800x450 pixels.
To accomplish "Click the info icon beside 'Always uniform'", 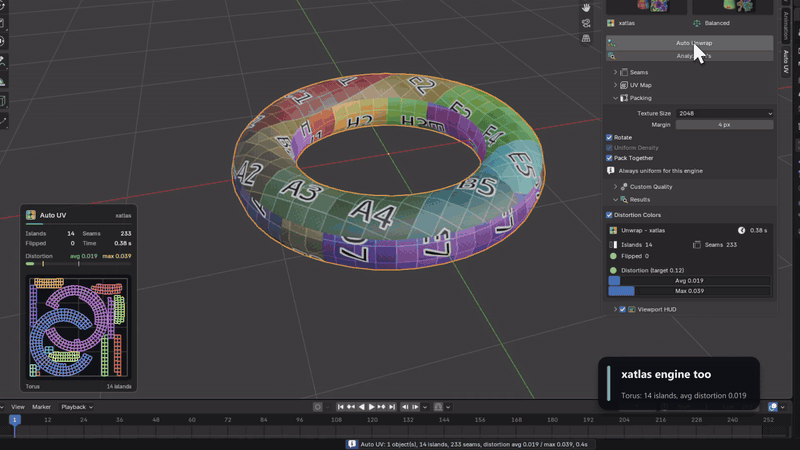I will pyautogui.click(x=611, y=171).
